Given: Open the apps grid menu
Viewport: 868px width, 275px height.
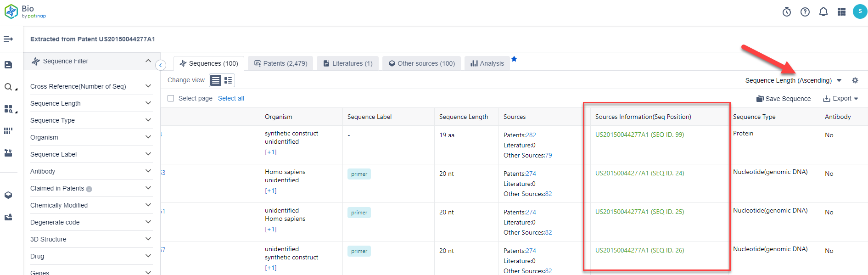Looking at the screenshot, I should (841, 12).
